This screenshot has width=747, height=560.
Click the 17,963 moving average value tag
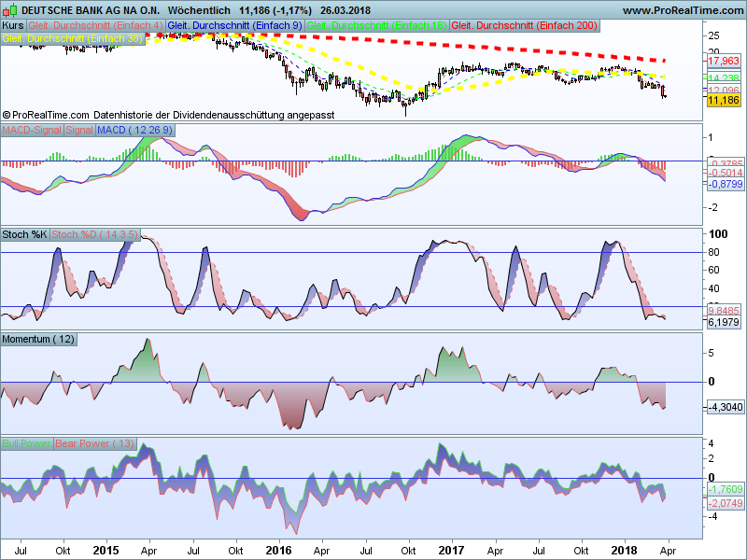point(723,61)
